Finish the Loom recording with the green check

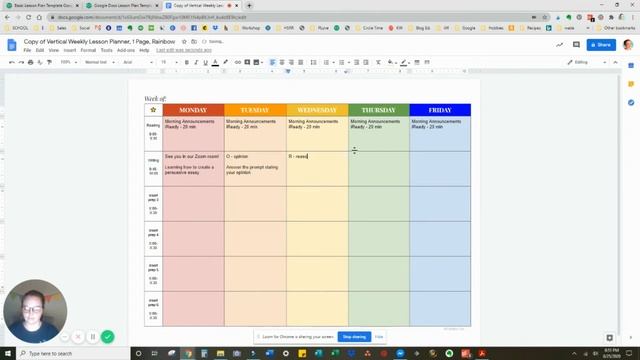click(x=107, y=337)
